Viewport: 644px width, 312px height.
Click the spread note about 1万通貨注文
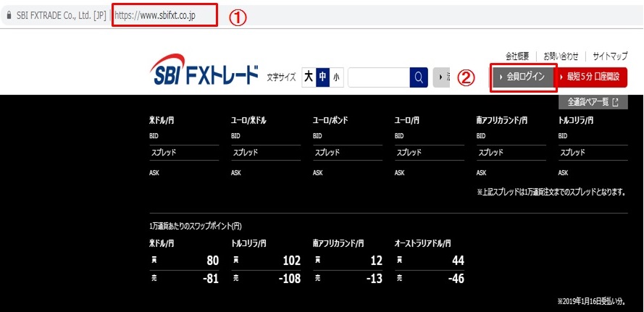point(551,192)
